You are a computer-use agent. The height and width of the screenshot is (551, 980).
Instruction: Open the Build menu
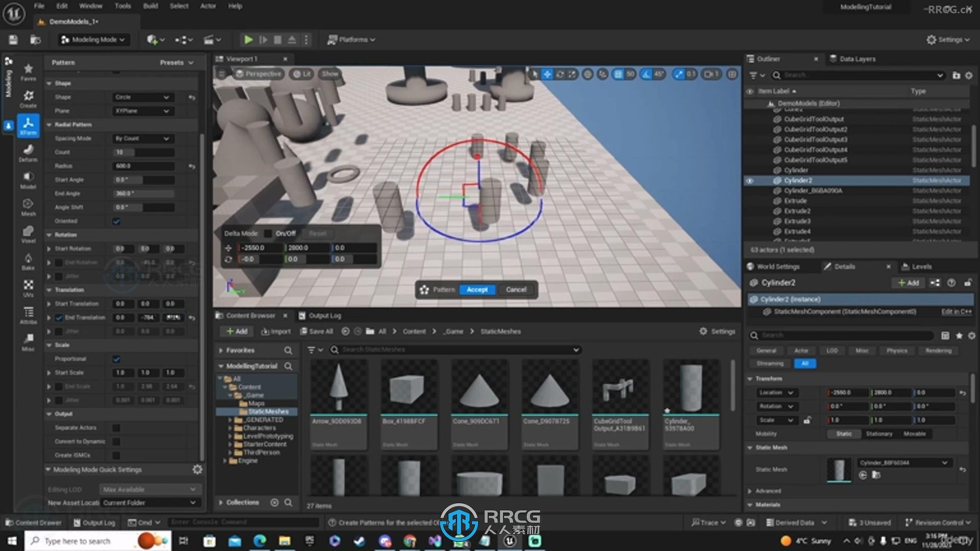click(151, 6)
